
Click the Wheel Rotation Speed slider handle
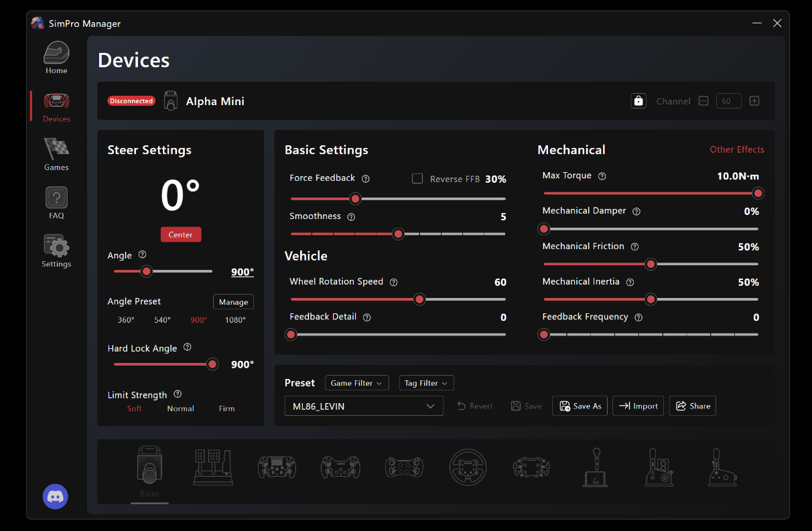pos(419,299)
